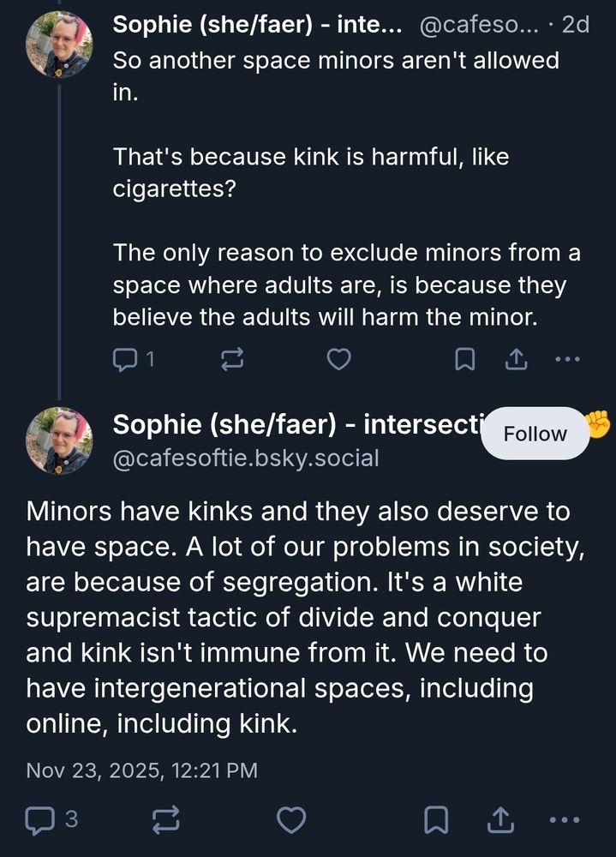Viewport: 616px width, 857px height.
Task: Click the Nov 23, 2025 timestamp
Action: click(141, 770)
